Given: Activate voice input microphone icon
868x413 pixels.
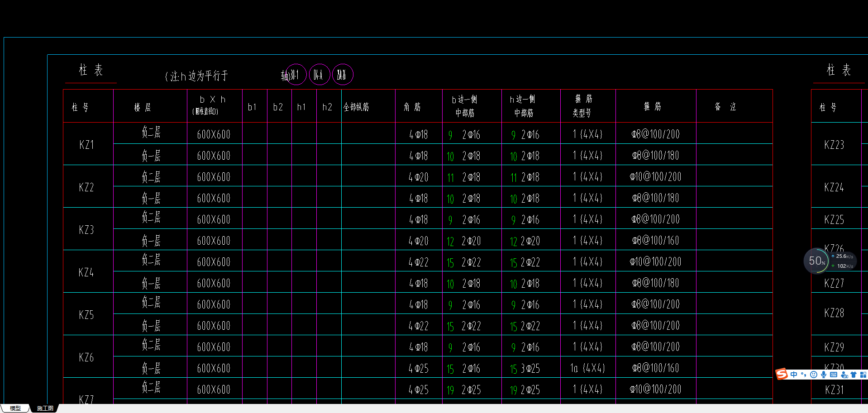Looking at the screenshot, I should 824,375.
